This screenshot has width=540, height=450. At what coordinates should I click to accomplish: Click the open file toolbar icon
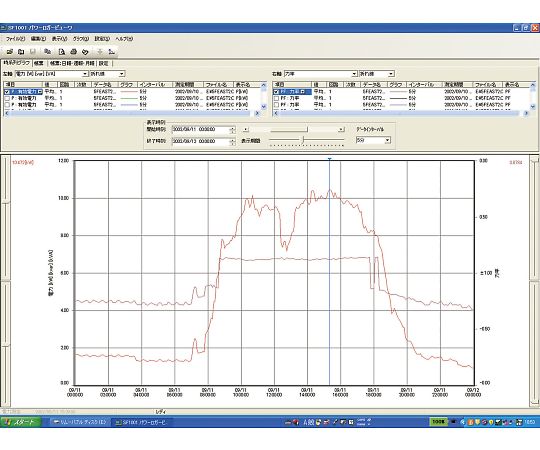(x=10, y=52)
